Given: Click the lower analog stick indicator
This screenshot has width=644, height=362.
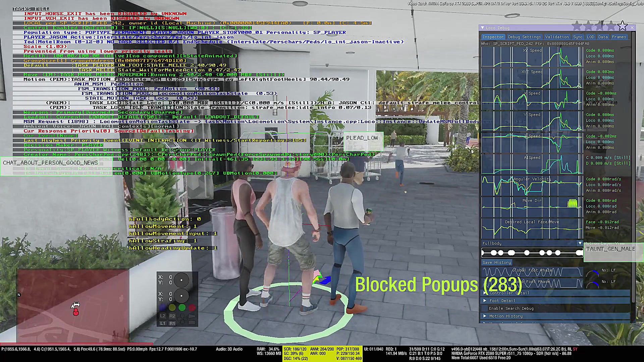Looking at the screenshot, I should pyautogui.click(x=181, y=296).
